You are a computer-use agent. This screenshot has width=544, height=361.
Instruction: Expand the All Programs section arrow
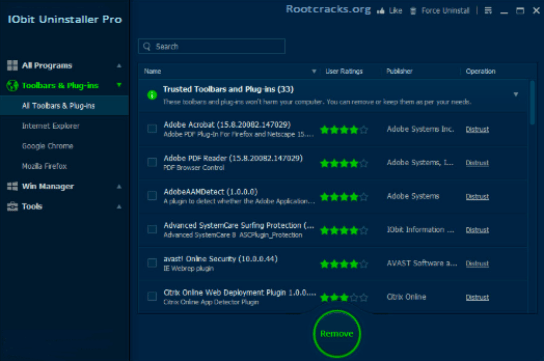[x=119, y=66]
